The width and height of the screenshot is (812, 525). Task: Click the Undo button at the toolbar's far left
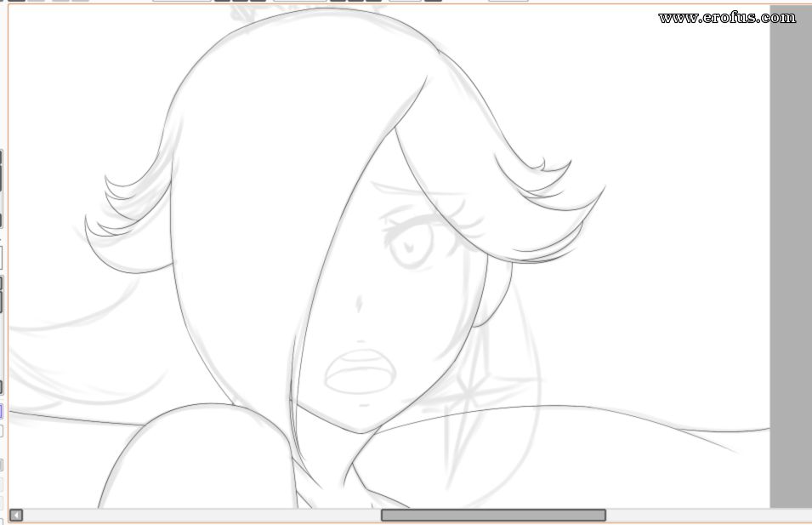16,0
